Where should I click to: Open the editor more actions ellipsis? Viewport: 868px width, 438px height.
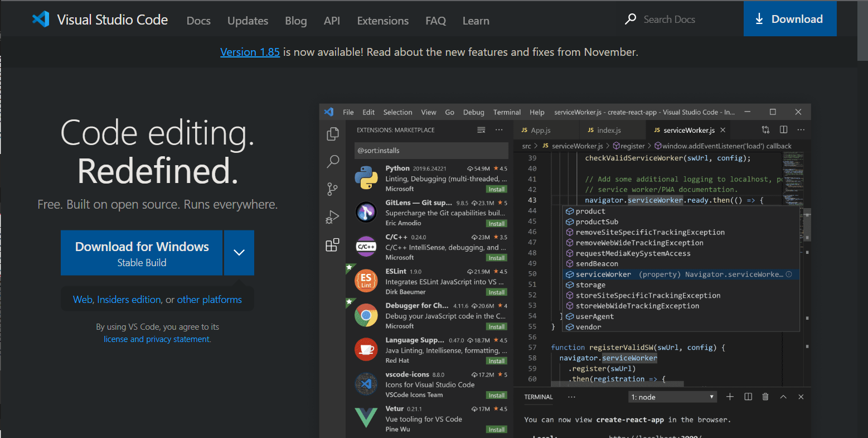tap(801, 130)
